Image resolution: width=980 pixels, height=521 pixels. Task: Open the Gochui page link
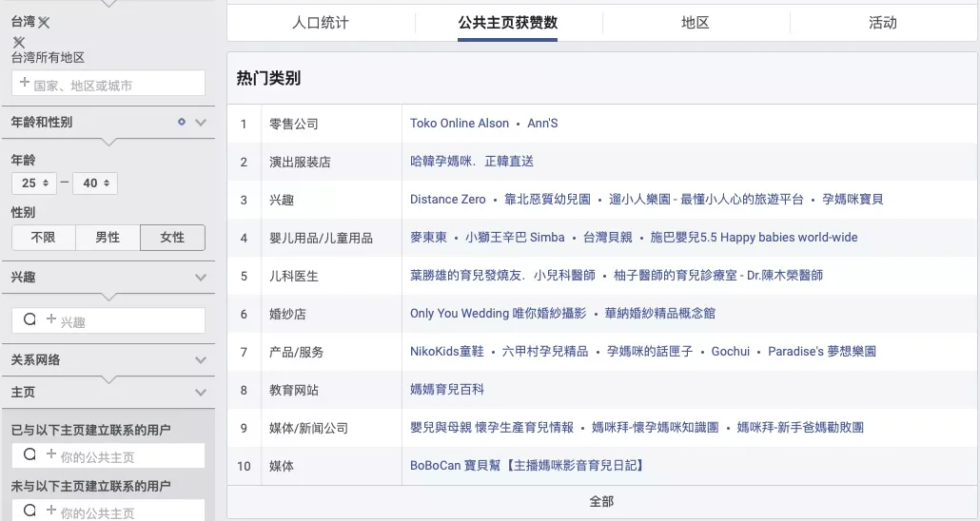pyautogui.click(x=731, y=352)
